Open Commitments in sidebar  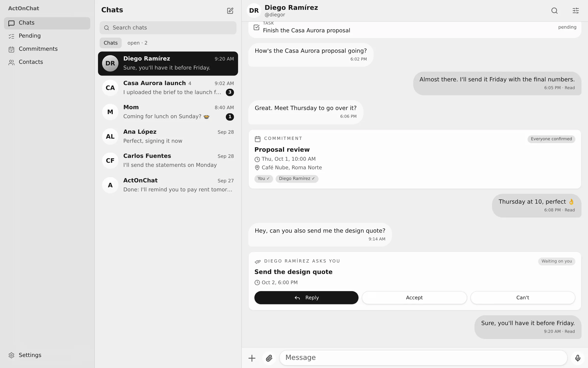[47, 49]
